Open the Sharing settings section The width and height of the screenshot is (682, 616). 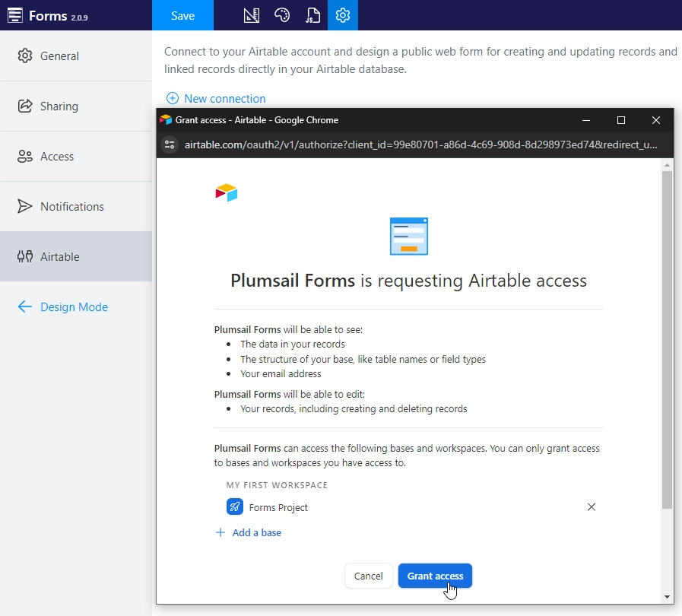[x=76, y=106]
